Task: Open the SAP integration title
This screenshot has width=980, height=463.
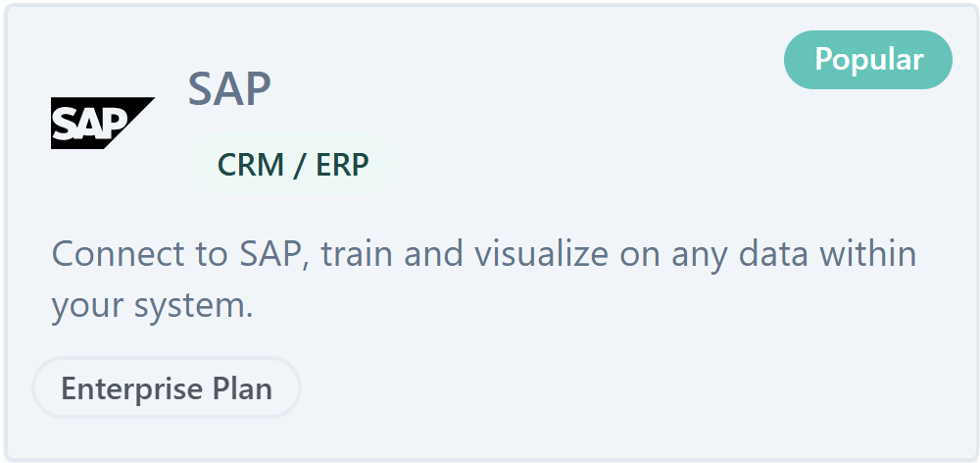Action: click(x=229, y=89)
